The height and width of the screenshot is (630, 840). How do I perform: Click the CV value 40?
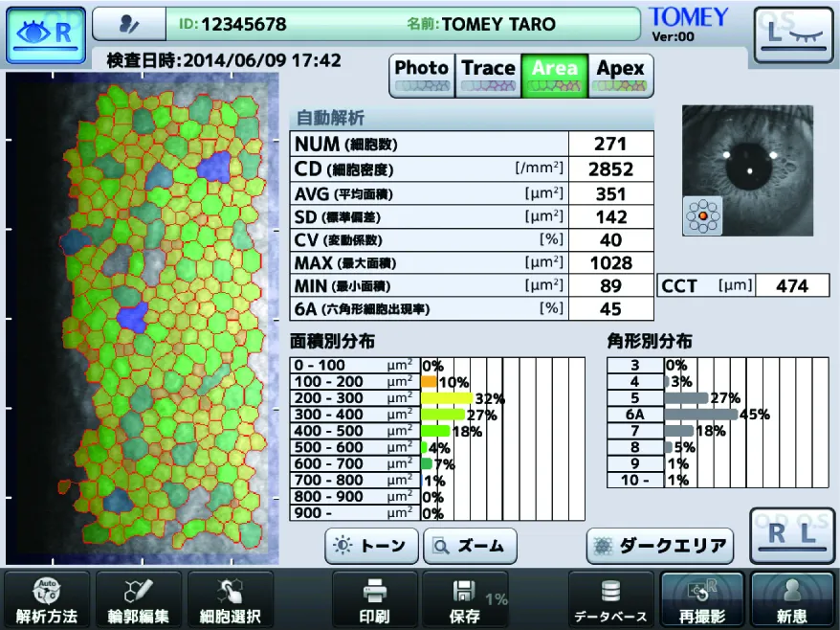click(610, 239)
